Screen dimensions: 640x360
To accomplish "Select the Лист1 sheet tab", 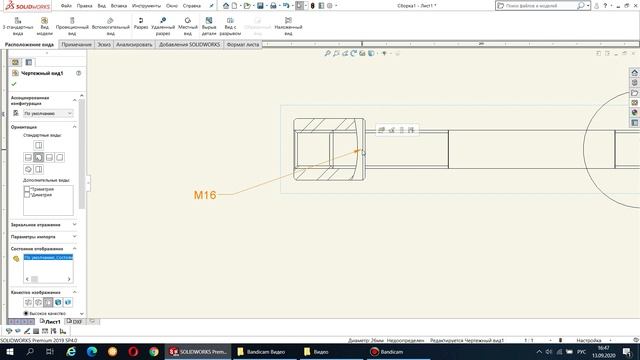I will (x=50, y=322).
